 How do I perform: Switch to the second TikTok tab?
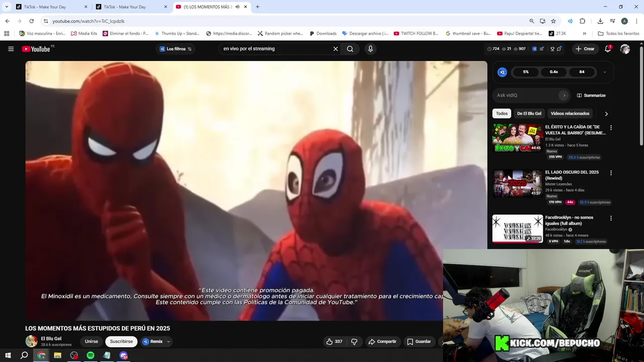[x=131, y=7]
